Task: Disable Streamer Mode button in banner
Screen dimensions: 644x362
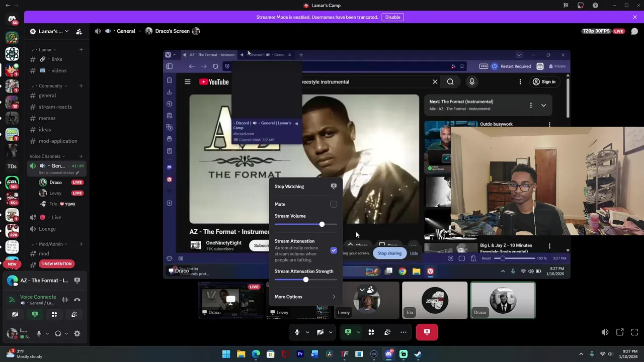Action: [392, 17]
